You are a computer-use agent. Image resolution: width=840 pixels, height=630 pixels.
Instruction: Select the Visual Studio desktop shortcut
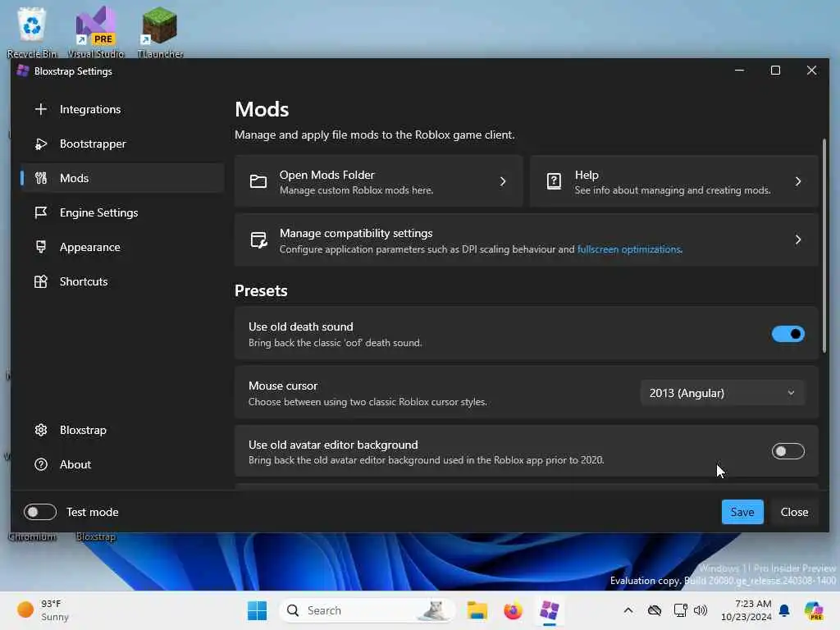(x=96, y=32)
